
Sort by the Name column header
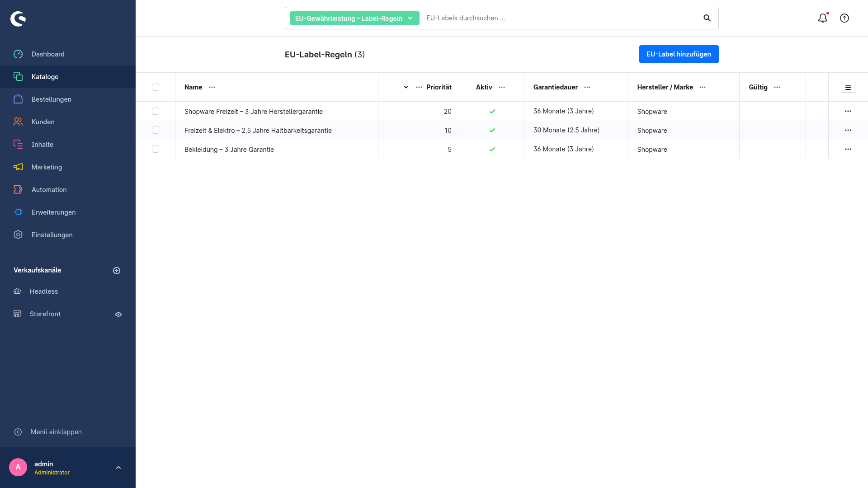[x=193, y=87]
